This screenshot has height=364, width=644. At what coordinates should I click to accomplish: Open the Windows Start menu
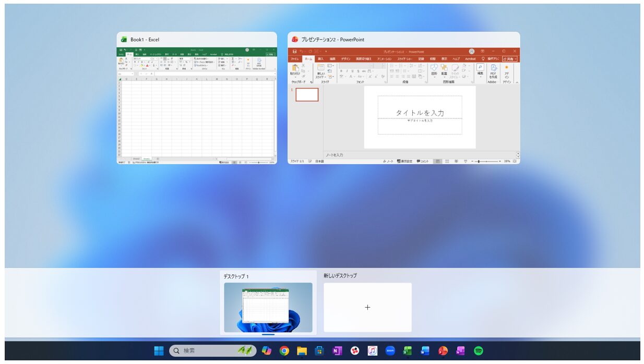tap(159, 351)
